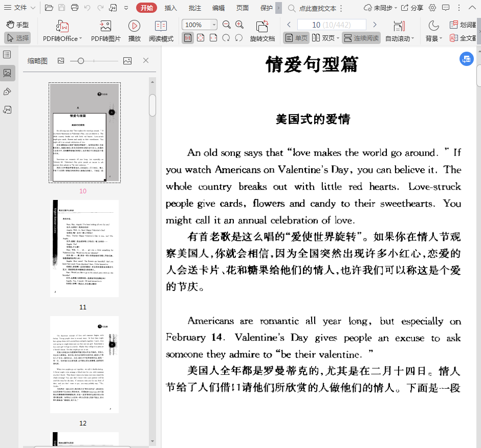Click thumbnail panel scrollbar down arrow
The image size is (481, 448).
pos(152,441)
